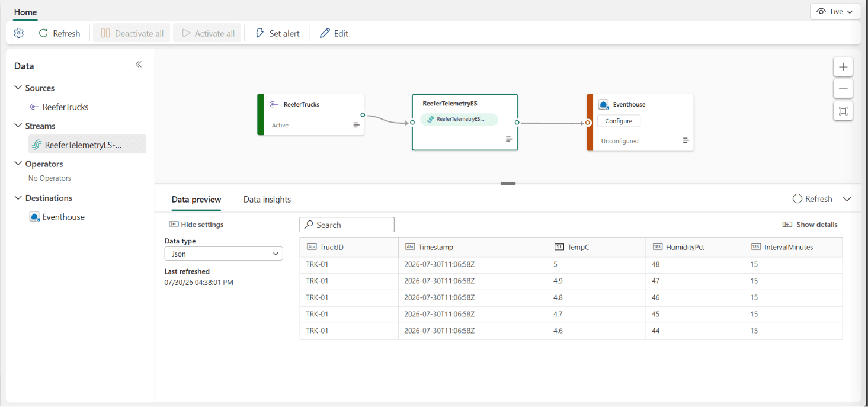
Task: Select the Home tab
Action: pos(25,12)
